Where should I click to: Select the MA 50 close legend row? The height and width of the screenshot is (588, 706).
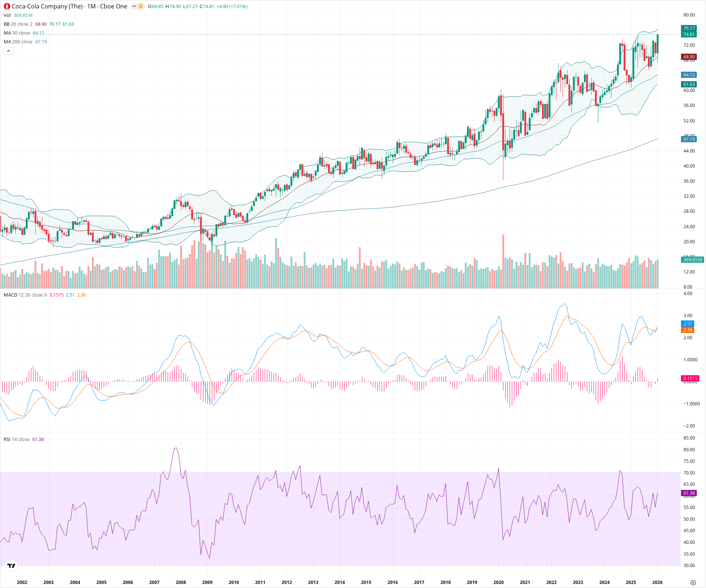coord(17,33)
